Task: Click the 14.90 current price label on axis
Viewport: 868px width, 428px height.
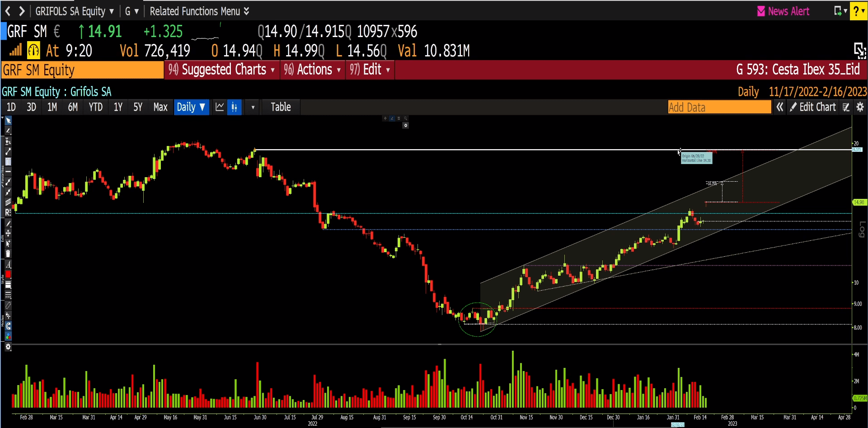Action: [x=859, y=202]
